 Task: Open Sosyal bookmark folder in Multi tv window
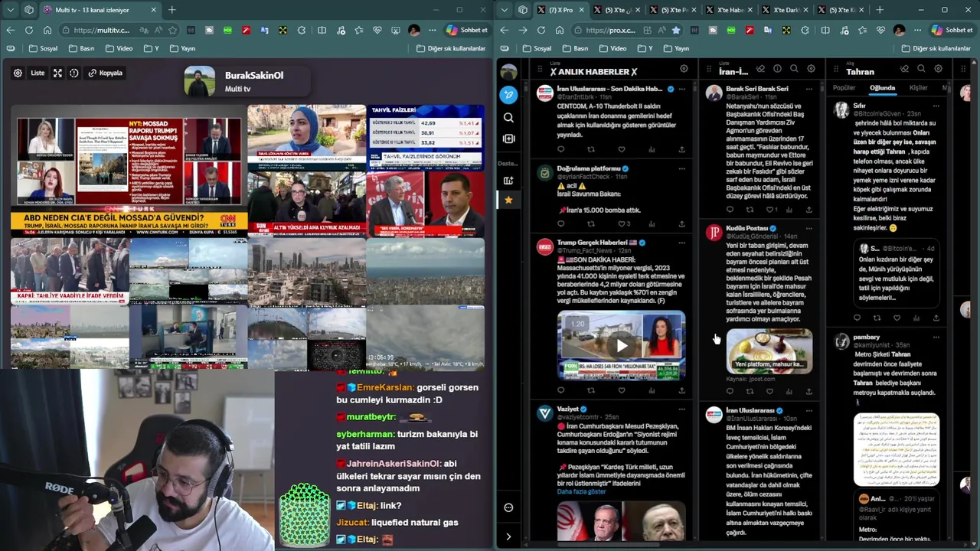pyautogui.click(x=43, y=48)
